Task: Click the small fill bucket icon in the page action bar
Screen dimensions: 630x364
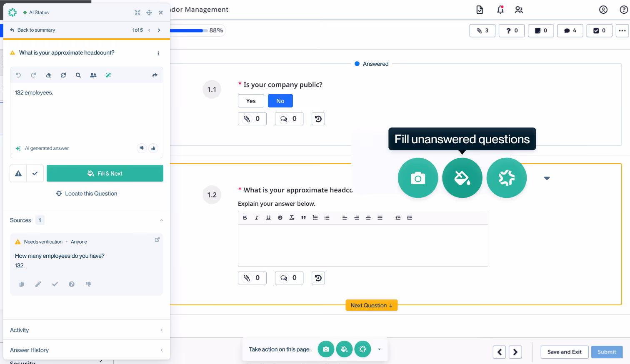Action: [344, 349]
